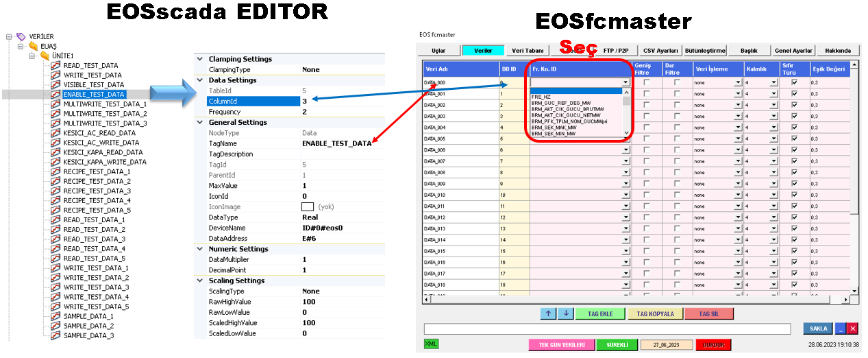Tick Geniş Filtre checkbox for DATA_008
The image size is (868, 358).
(x=647, y=172)
